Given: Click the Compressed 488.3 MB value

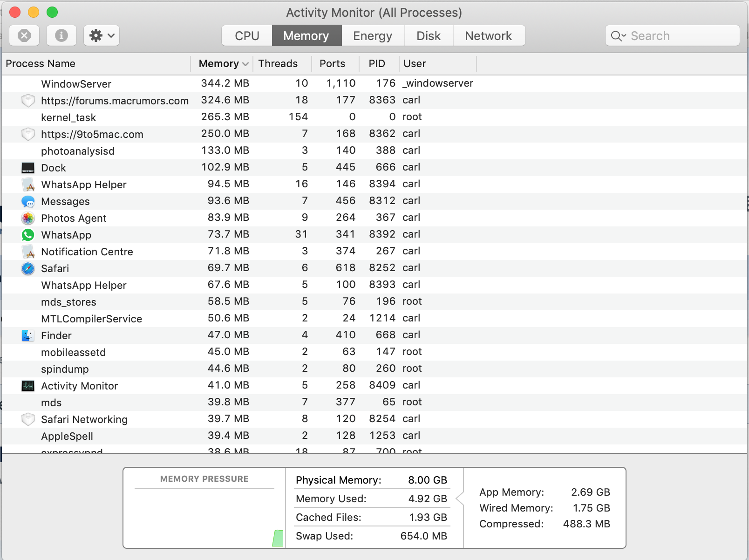Looking at the screenshot, I should click(587, 524).
